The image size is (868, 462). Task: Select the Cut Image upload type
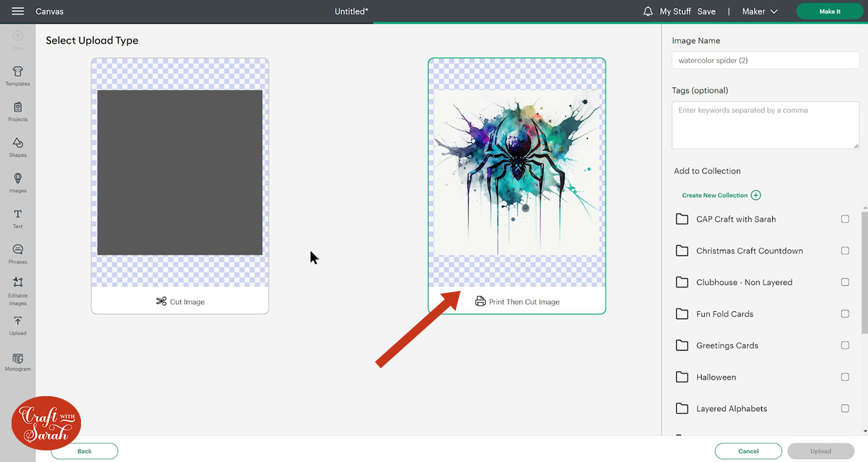[180, 186]
